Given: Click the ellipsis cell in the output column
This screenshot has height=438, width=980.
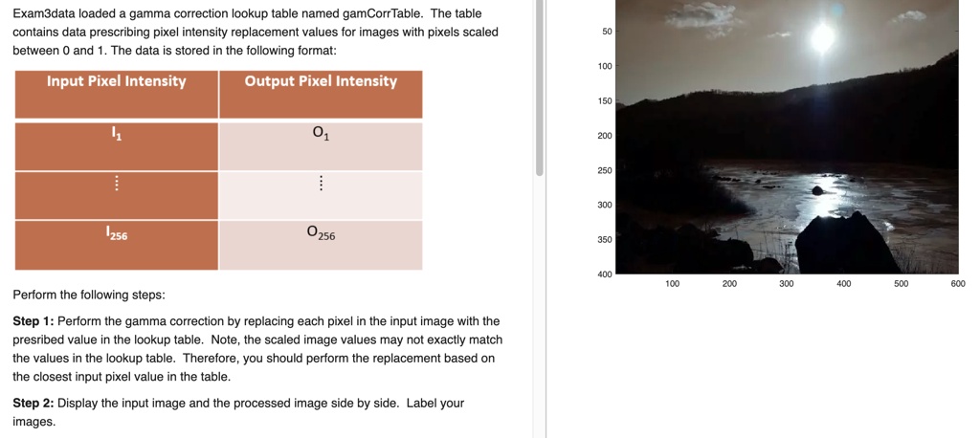Looking at the screenshot, I should (321, 184).
